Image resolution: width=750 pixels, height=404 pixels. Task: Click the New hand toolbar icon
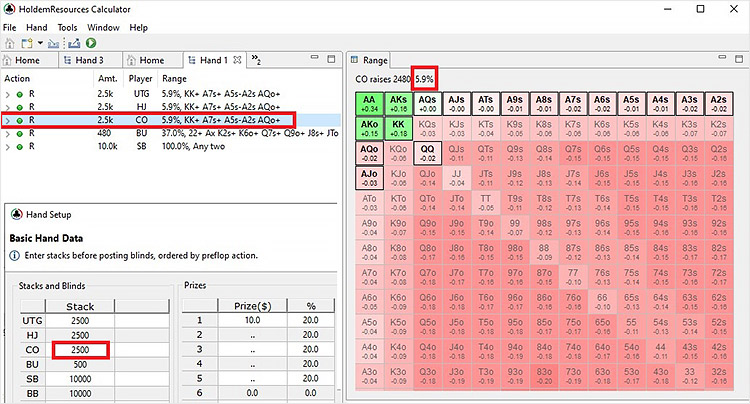click(26, 43)
